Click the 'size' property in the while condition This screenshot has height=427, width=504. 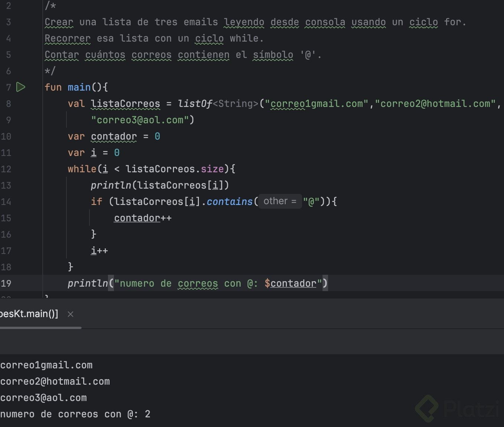[x=212, y=169]
